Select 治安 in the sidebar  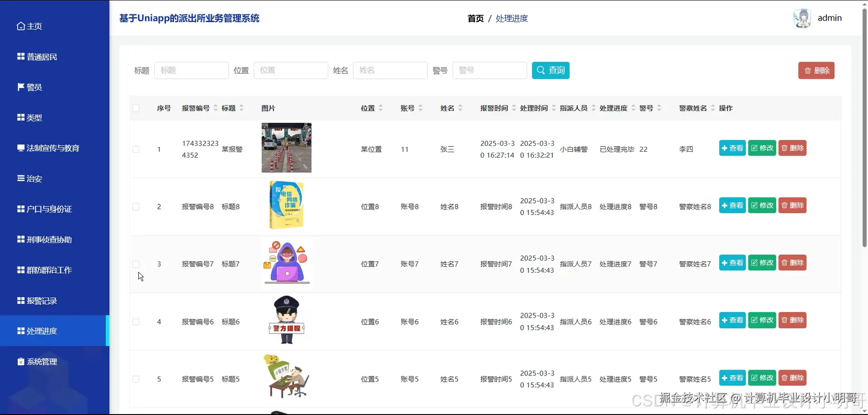(34, 178)
